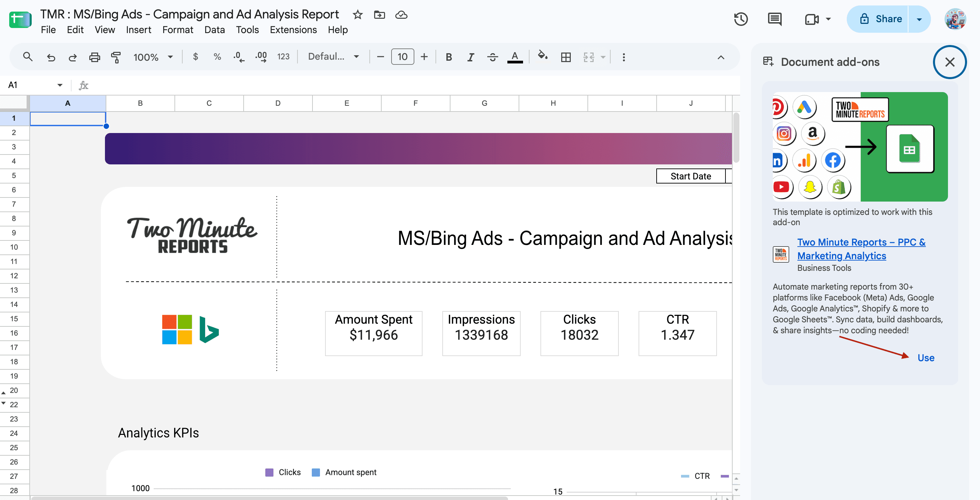This screenshot has width=980, height=500.
Task: Print the spreadsheet
Action: [x=94, y=57]
